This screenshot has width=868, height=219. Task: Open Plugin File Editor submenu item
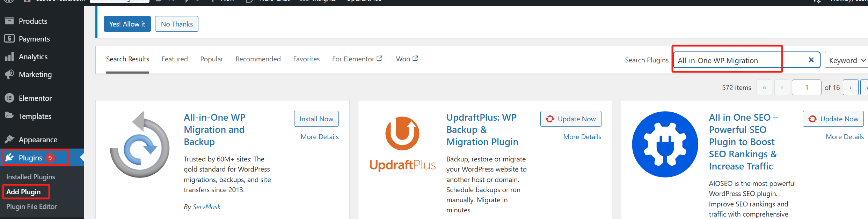tap(31, 206)
